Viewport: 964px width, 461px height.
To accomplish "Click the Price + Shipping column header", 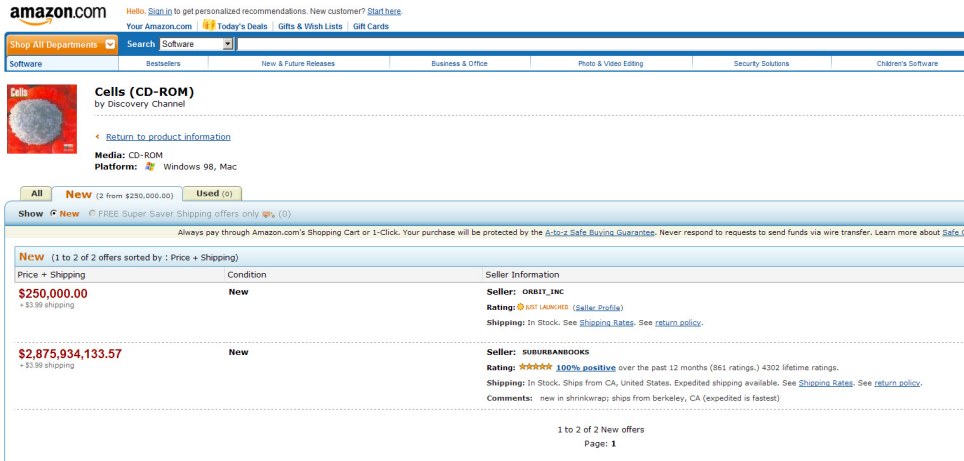I will [x=52, y=275].
